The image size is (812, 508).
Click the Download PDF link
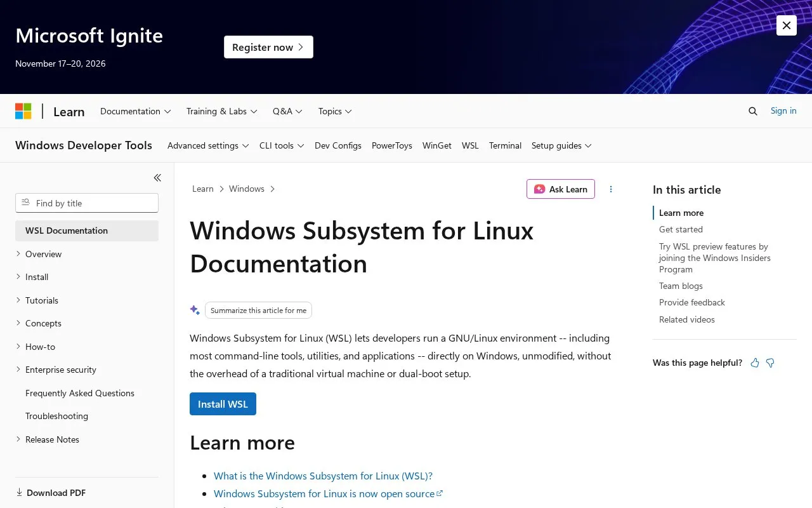click(51, 493)
